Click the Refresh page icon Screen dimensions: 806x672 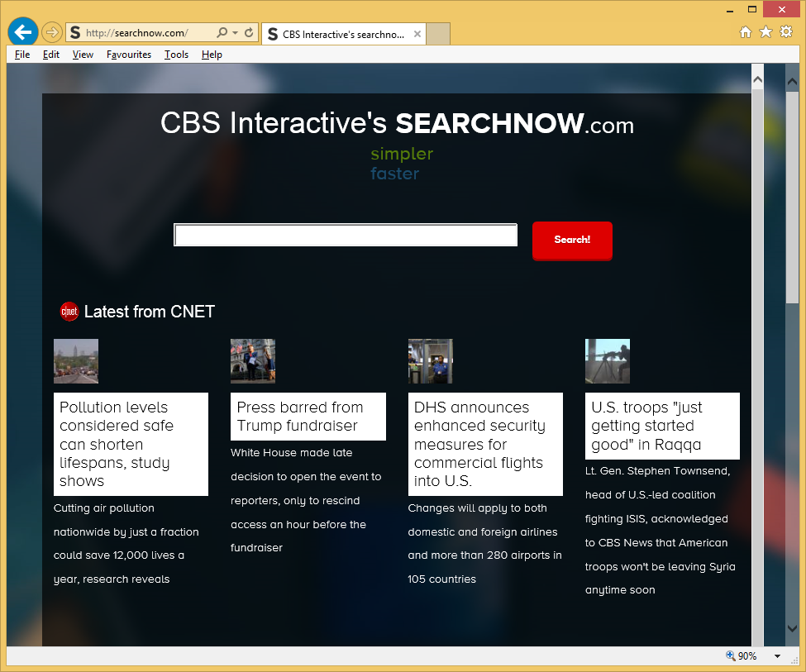click(x=249, y=33)
